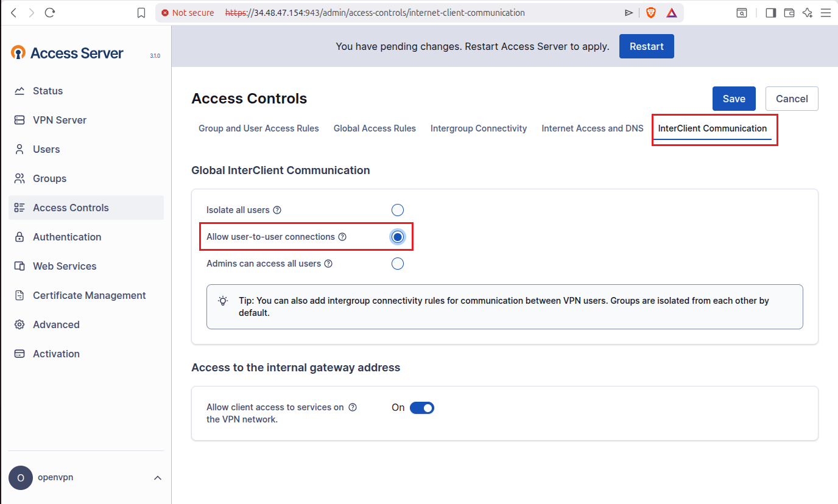The height and width of the screenshot is (504, 838).
Task: Click help icon beside Allow user-to-user connections
Action: tap(342, 237)
